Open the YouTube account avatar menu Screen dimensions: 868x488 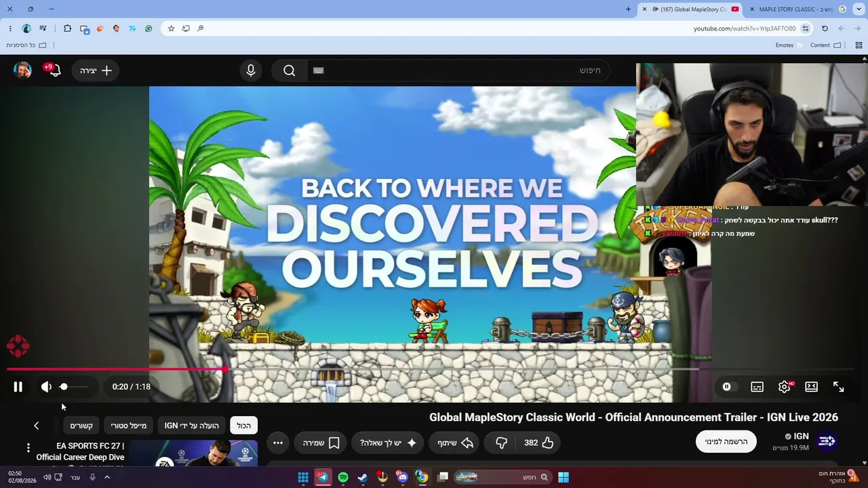[x=22, y=70]
